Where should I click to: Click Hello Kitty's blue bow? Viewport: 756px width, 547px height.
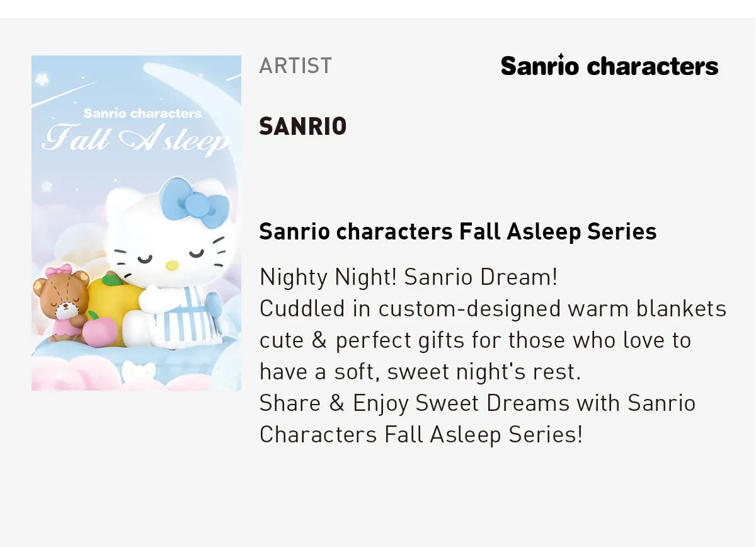(x=194, y=203)
